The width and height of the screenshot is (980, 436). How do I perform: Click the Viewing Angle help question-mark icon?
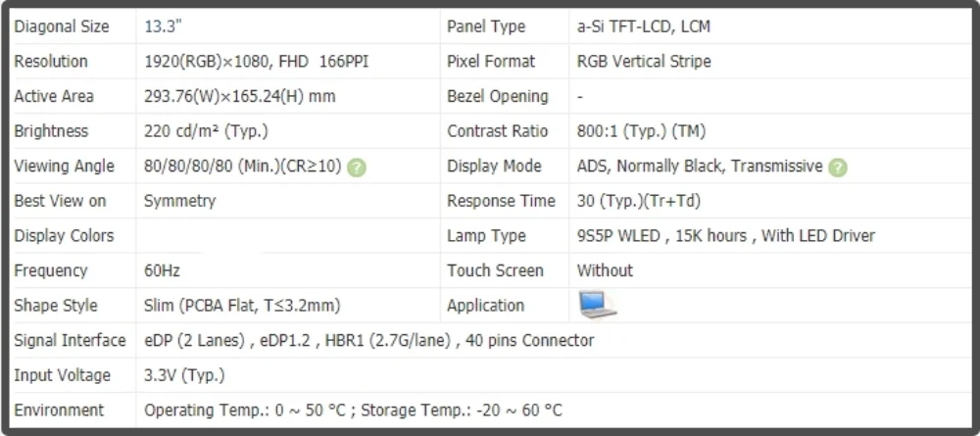357,168
